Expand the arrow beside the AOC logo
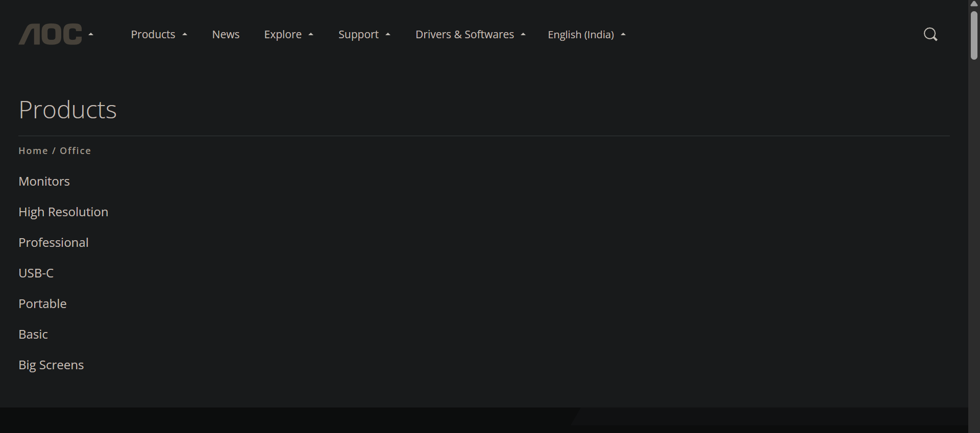Image resolution: width=980 pixels, height=433 pixels. [91, 34]
